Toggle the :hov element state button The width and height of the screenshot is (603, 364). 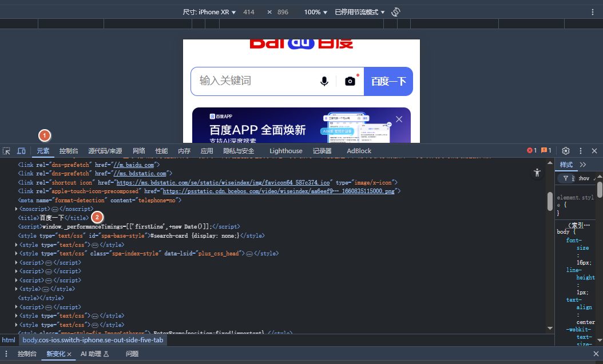coord(584,178)
